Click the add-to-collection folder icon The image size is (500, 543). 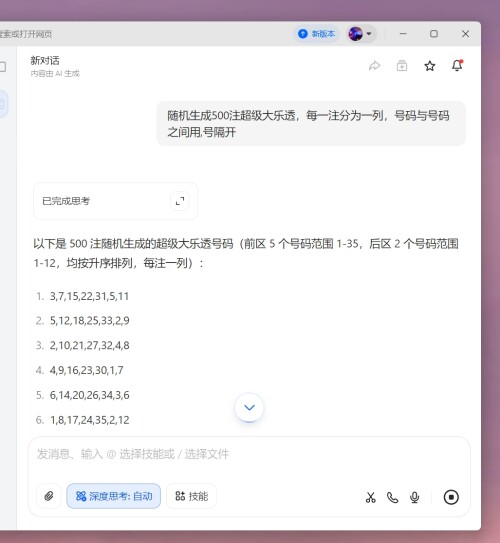click(402, 65)
